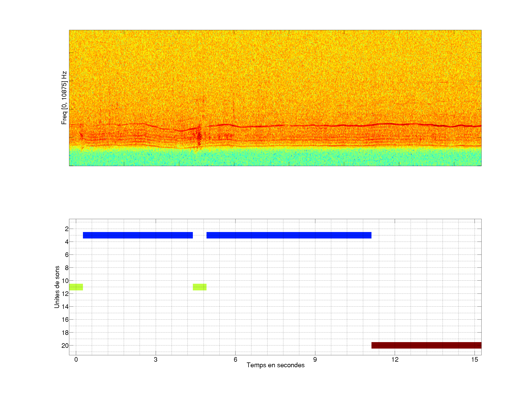Screen dimensions: 532x399
Task: Click the small green block near 4.5 seconds
Action: (200, 287)
